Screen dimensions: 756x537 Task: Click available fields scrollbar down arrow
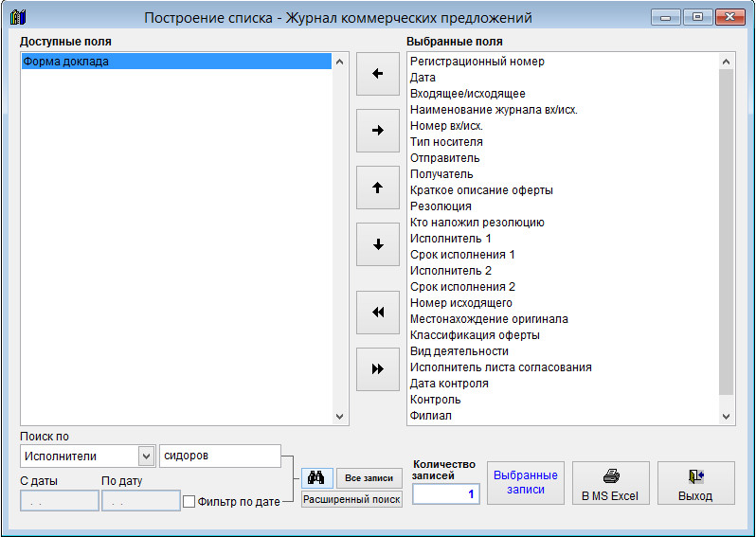coord(339,416)
